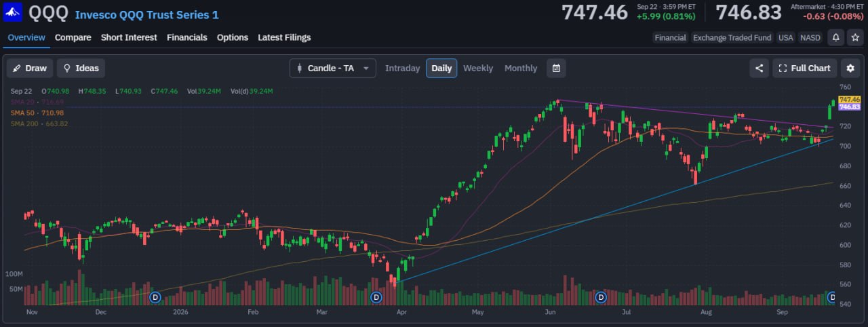Open the Ideas button

(81, 68)
